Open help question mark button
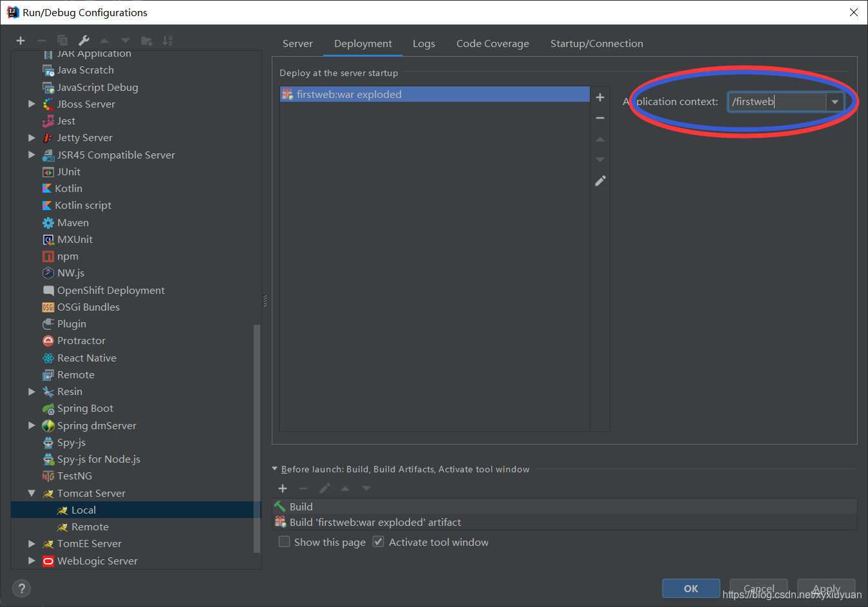 [21, 588]
